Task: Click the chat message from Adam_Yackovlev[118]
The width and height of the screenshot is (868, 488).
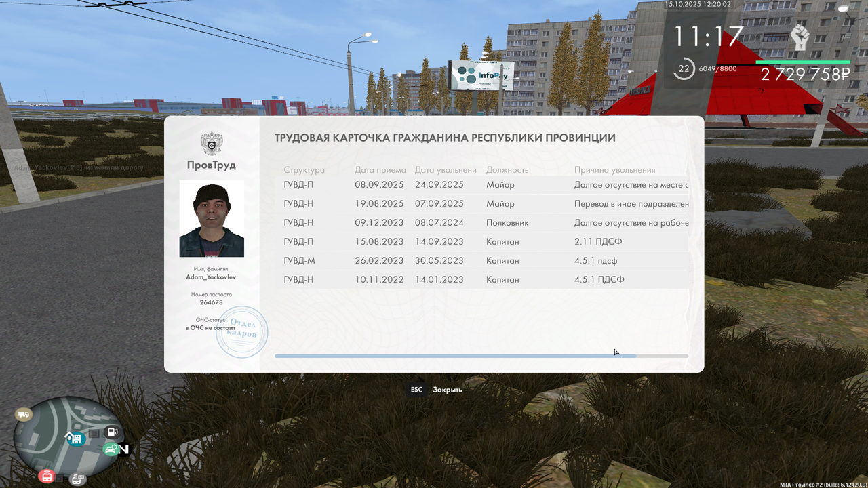Action: pos(79,167)
